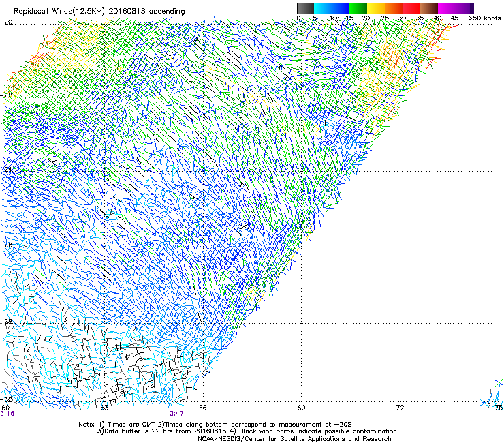Click the '>50 knots' legend label

pos(484,18)
